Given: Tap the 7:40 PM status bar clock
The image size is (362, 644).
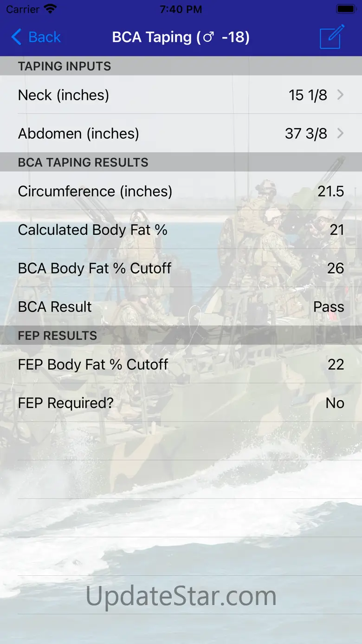Looking at the screenshot, I should click(181, 9).
